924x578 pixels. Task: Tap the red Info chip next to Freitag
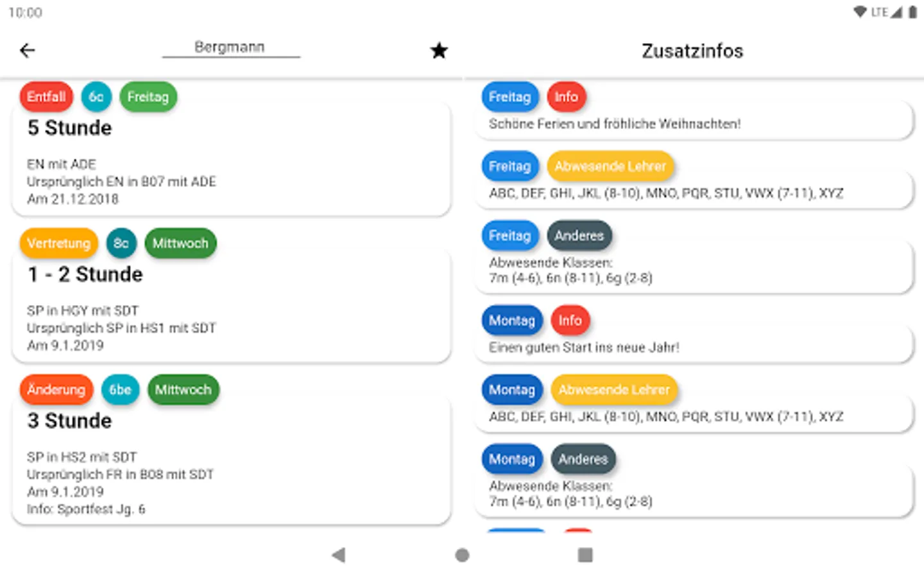tap(566, 97)
